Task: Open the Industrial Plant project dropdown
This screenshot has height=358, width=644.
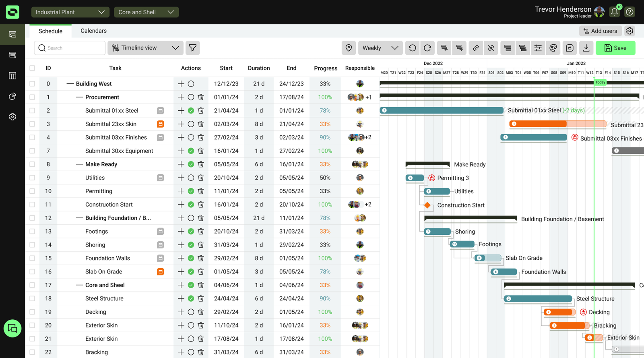Action: pyautogui.click(x=70, y=12)
